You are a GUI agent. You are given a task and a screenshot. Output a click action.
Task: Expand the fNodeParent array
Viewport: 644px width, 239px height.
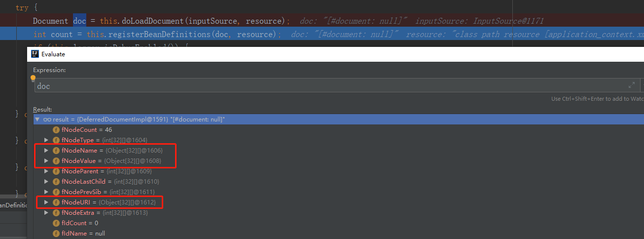click(46, 171)
